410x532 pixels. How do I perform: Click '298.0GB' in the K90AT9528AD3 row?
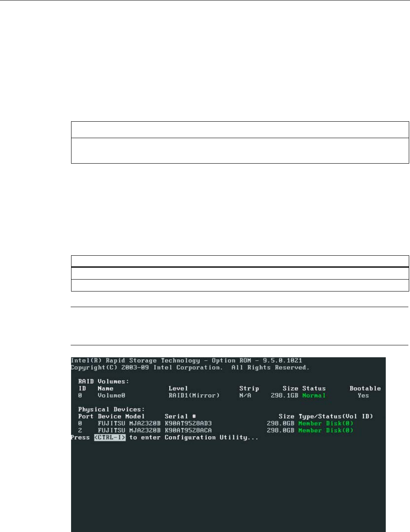coord(281,423)
